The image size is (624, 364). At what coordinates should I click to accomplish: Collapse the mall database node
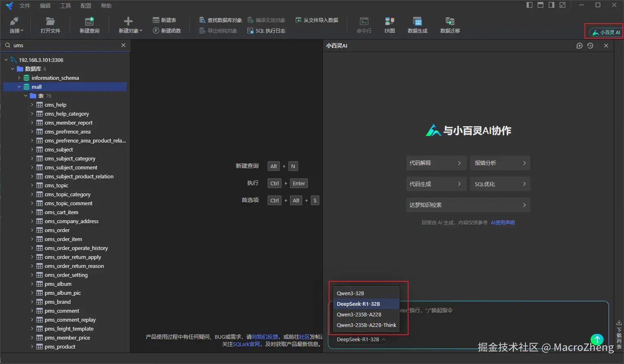pos(19,87)
